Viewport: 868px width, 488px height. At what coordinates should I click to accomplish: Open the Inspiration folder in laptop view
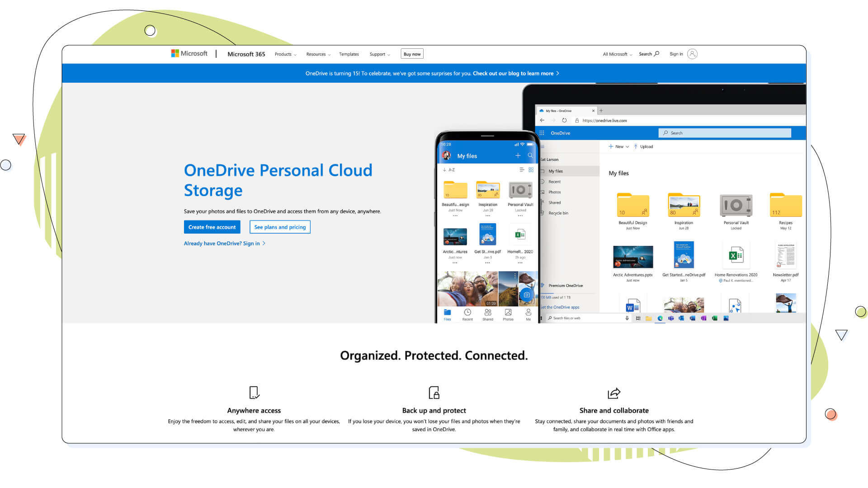(684, 205)
